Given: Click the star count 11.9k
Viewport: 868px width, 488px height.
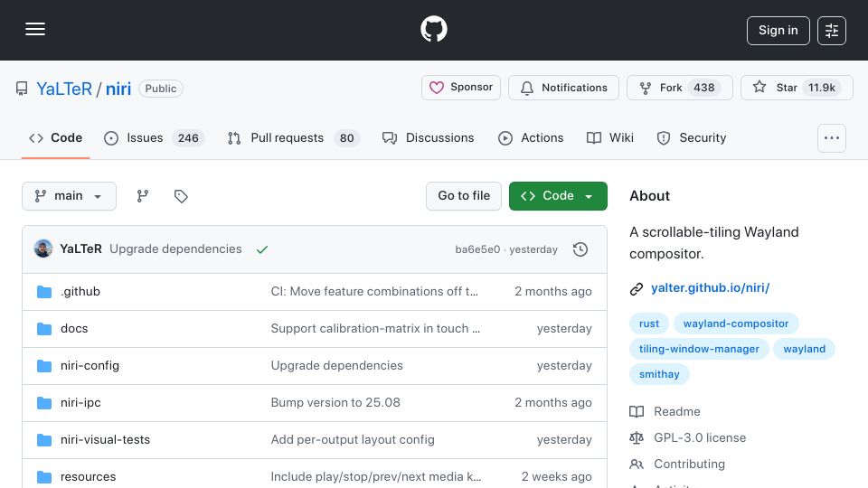Looking at the screenshot, I should 822,88.
